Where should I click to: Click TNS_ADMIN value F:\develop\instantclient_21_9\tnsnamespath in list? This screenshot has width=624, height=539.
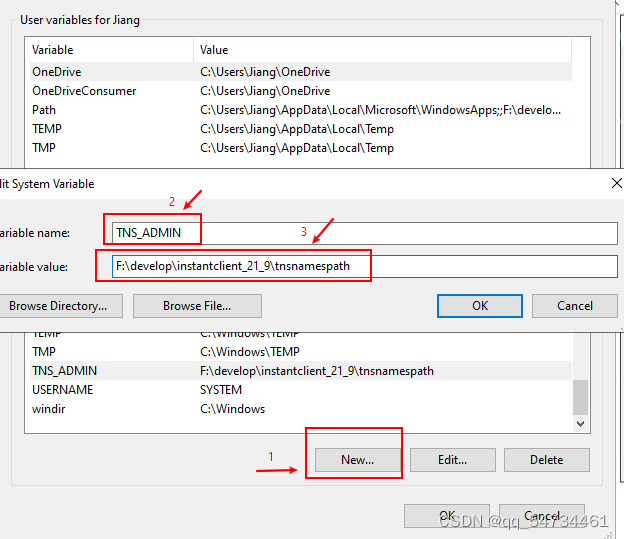coord(317,371)
